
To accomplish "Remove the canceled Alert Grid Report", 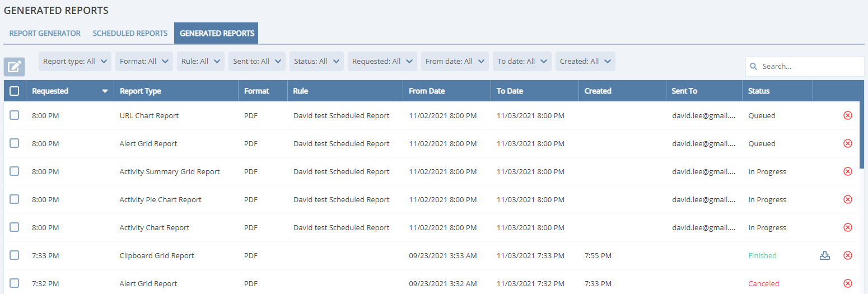I will 847,283.
